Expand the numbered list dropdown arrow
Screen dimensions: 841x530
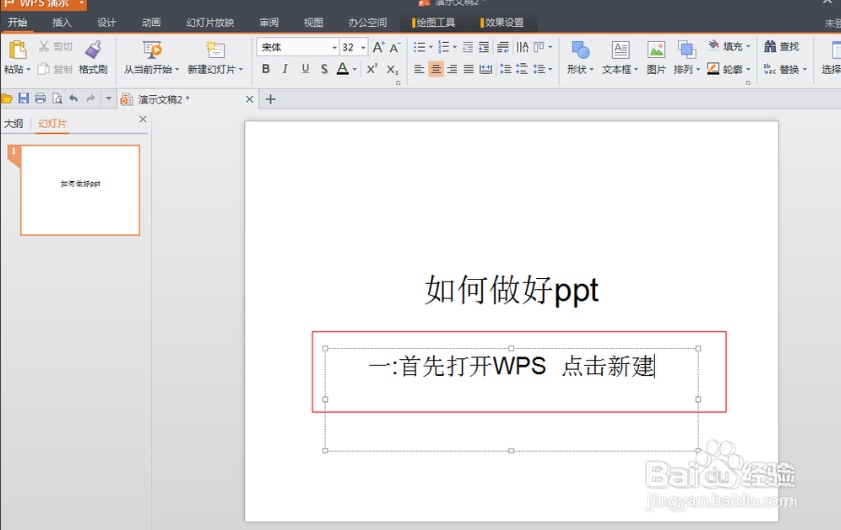click(x=455, y=47)
